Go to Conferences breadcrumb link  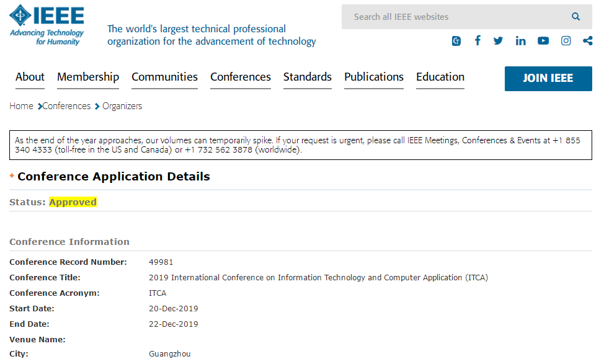pos(66,106)
